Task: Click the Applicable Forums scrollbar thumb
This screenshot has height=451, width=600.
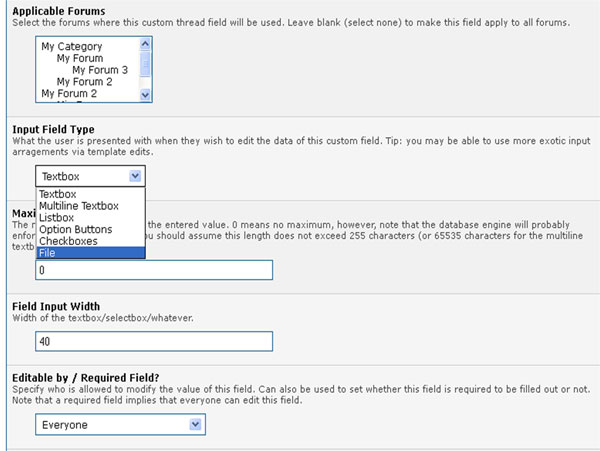Action: tap(146, 64)
